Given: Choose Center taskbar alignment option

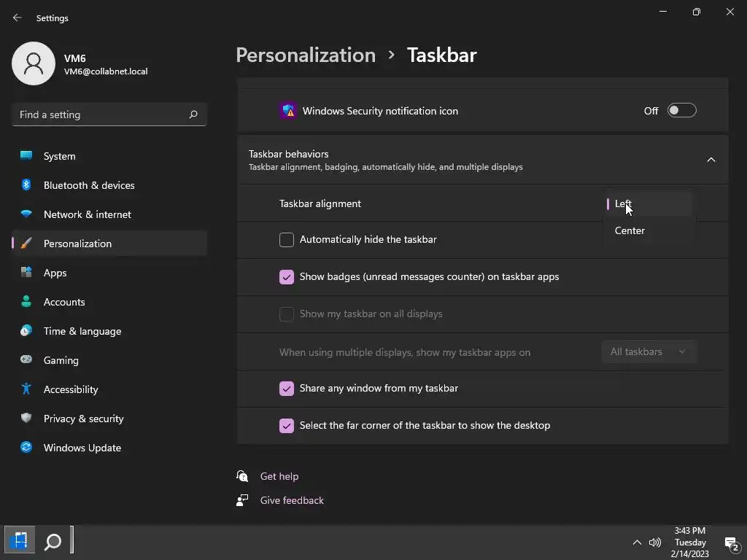Looking at the screenshot, I should (649, 230).
